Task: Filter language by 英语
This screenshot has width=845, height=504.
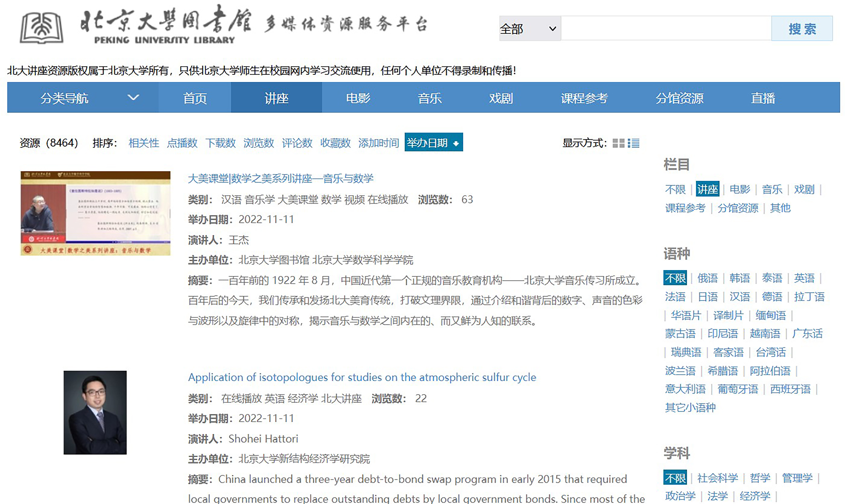Action: pyautogui.click(x=804, y=278)
